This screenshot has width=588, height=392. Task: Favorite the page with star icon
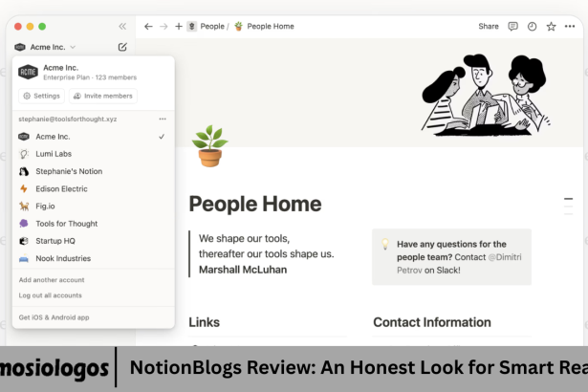coord(551,26)
